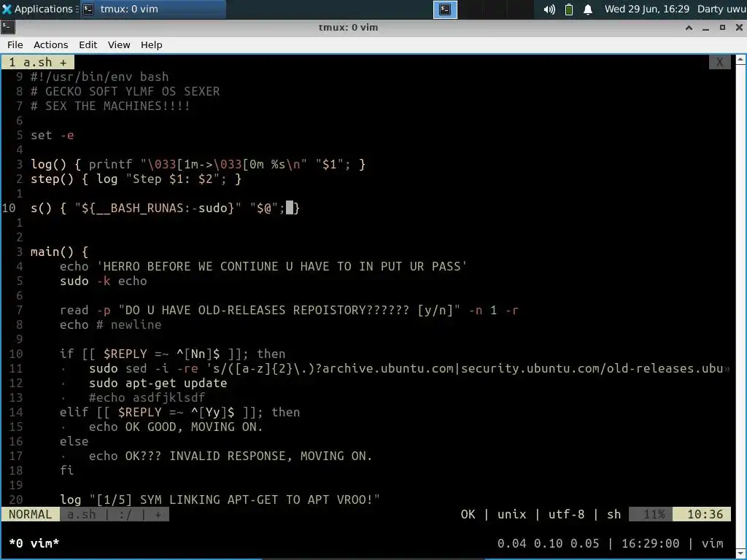Open the View menu
This screenshot has width=747, height=560.
(x=119, y=44)
